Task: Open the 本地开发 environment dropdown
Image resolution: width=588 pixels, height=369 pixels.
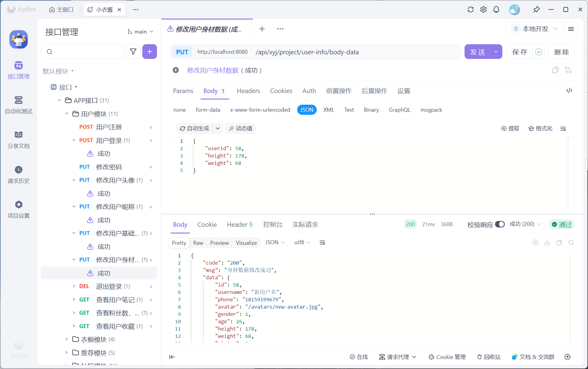Action: 536,29
